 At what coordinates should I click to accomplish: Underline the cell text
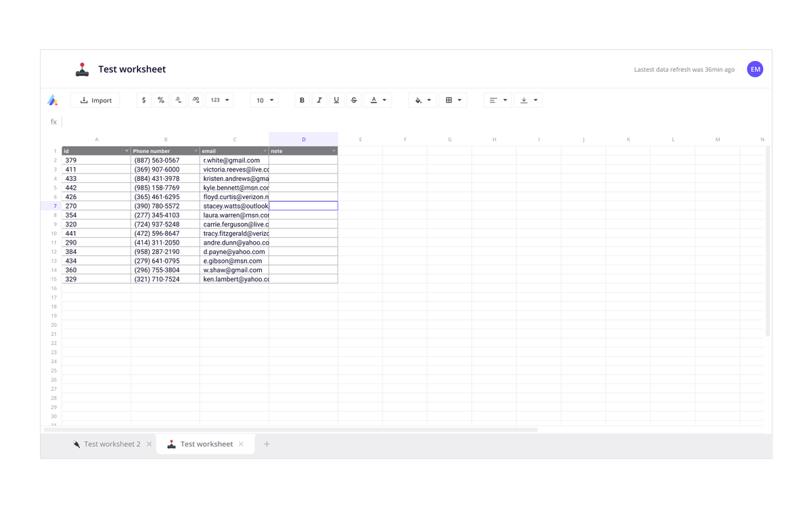click(x=336, y=100)
